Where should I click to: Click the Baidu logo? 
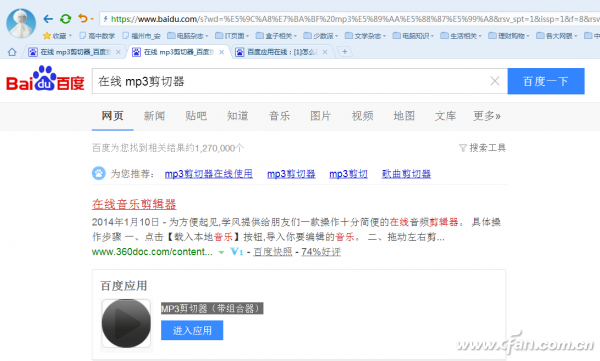[x=45, y=79]
